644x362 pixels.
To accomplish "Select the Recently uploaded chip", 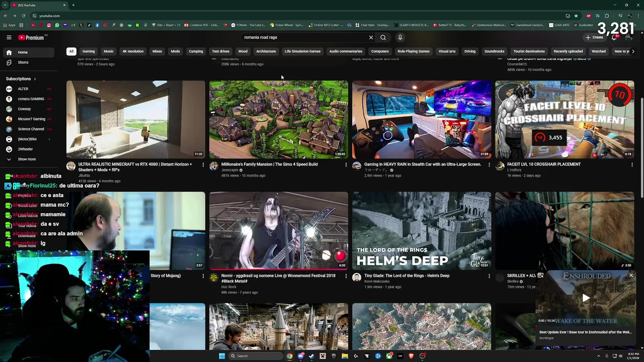I will [x=568, y=51].
